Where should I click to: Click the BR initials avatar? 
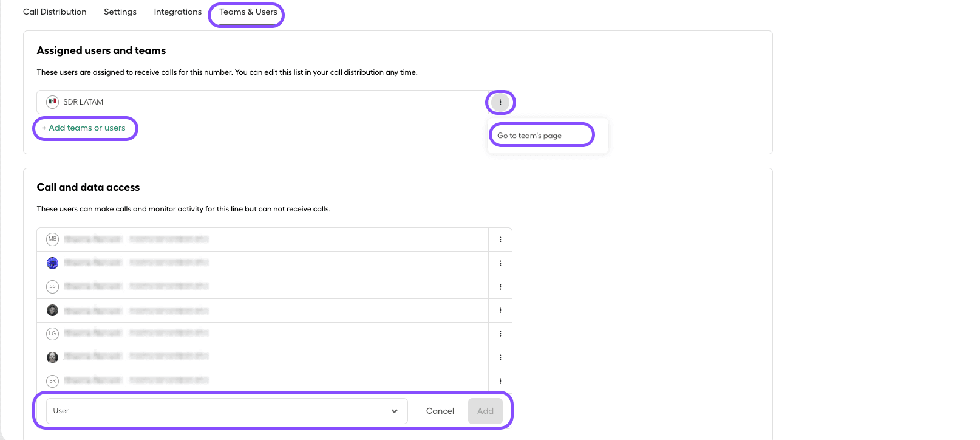click(52, 380)
